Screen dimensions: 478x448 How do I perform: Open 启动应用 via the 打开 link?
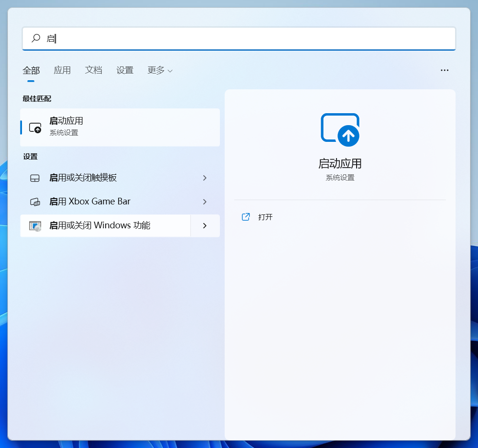click(x=267, y=217)
